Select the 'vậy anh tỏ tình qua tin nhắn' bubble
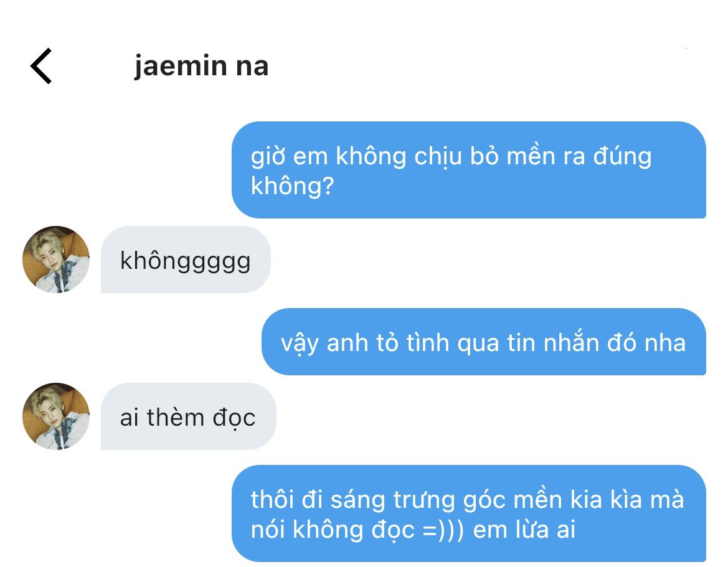This screenshot has height=567, width=728. pos(484,342)
